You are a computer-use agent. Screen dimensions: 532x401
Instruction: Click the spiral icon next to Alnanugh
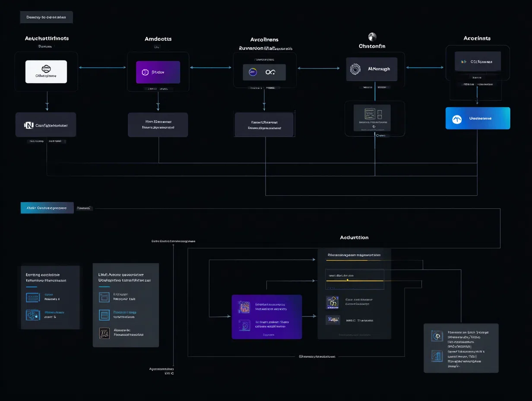click(x=355, y=69)
